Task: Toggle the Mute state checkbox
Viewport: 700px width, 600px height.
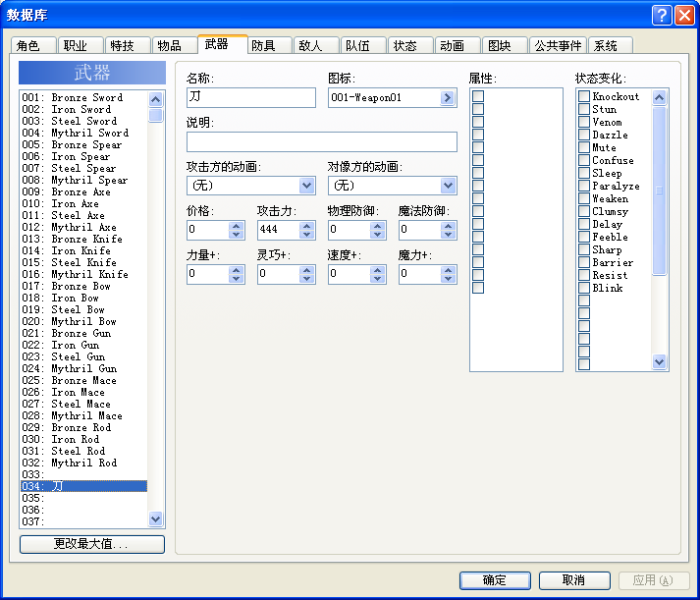Action: click(x=584, y=147)
